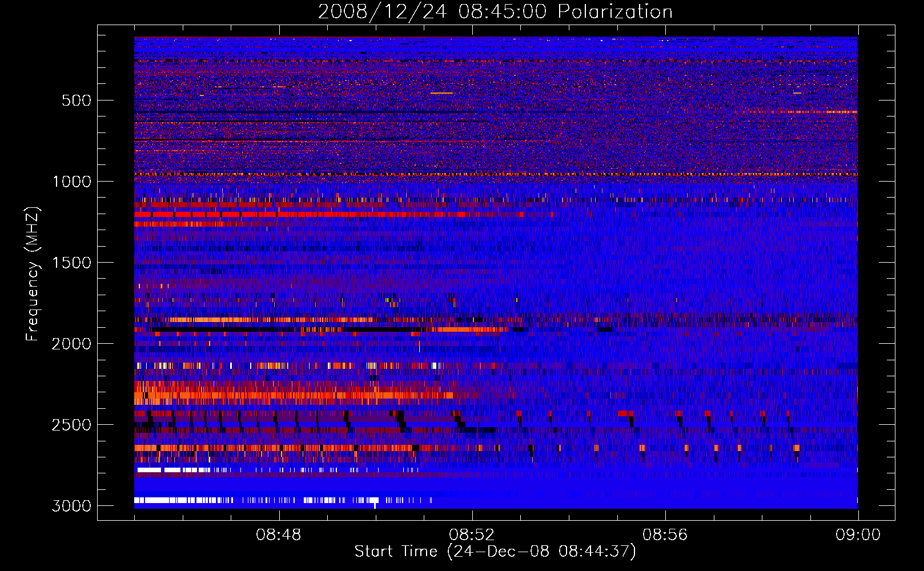Click the 'Start Time (24-Dec-08 08:44:37)' label
Screen dimensions: 924x571
495,552
